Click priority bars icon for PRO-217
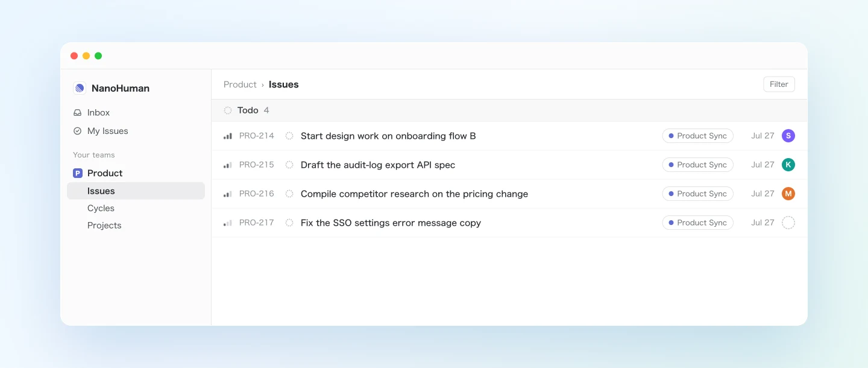 (x=228, y=223)
